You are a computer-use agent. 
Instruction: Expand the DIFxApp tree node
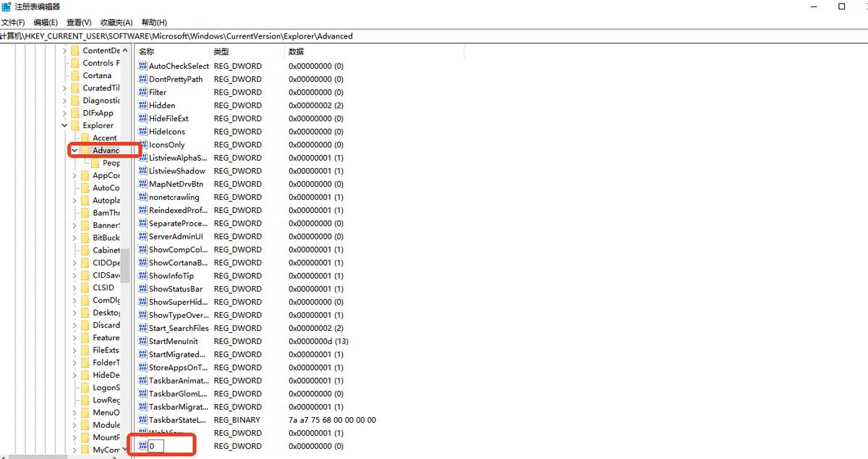coord(64,113)
